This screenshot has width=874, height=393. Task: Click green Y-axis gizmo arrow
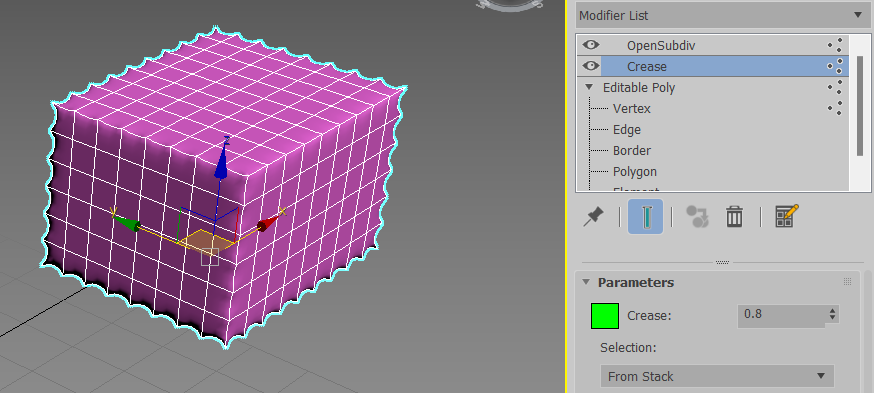click(125, 222)
